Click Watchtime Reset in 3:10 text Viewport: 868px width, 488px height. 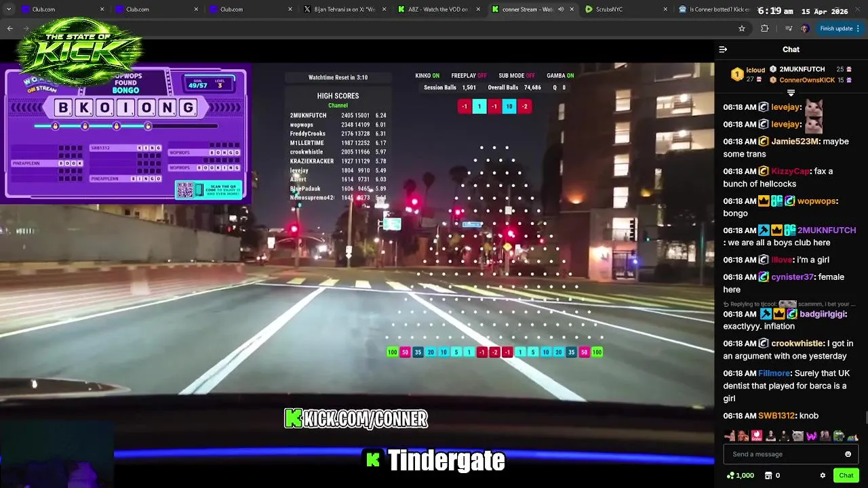coord(338,77)
